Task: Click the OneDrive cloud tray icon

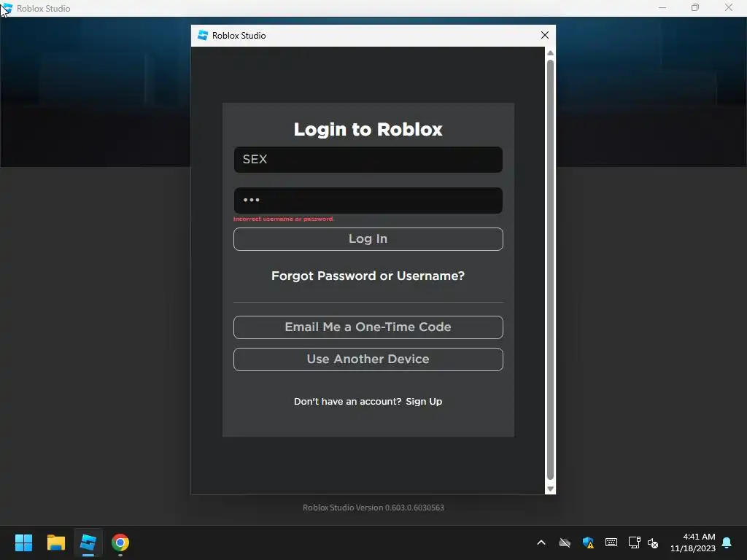Action: tap(565, 542)
